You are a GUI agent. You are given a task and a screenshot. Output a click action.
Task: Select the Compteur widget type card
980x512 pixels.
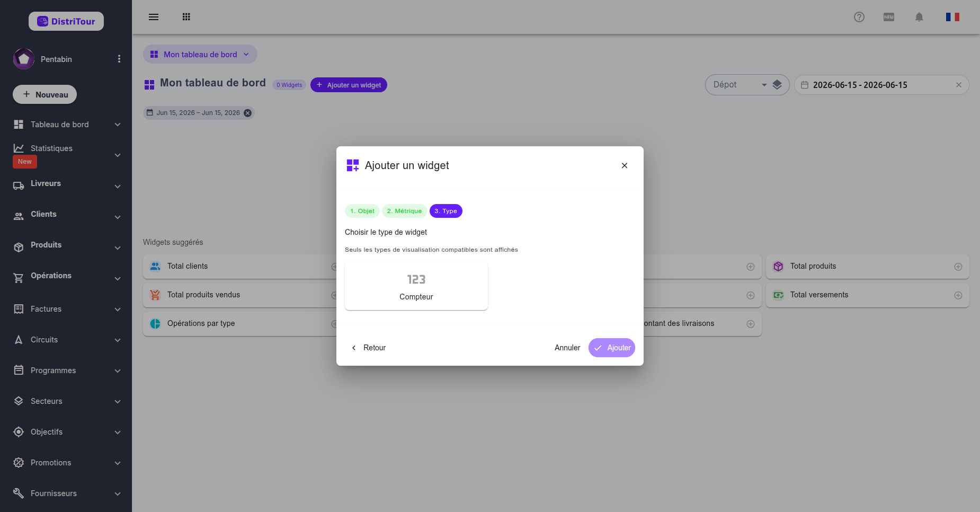[x=416, y=286]
